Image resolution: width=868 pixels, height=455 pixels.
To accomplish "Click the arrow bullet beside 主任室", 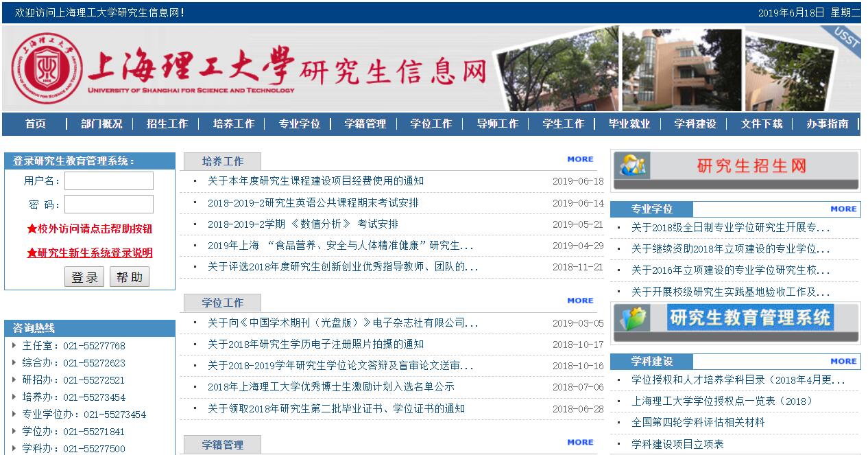I will click(x=14, y=345).
